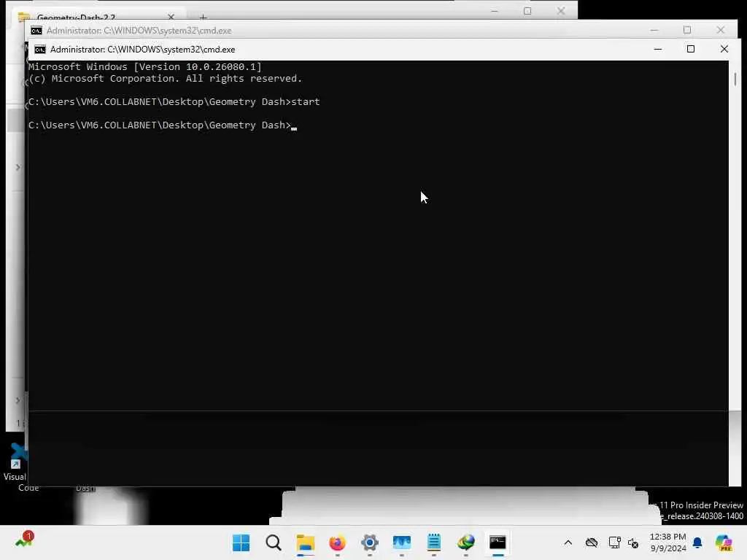Viewport: 747px width, 560px height.
Task: Expand the upper tree chevron in Explorer sidebar
Action: pyautogui.click(x=18, y=167)
